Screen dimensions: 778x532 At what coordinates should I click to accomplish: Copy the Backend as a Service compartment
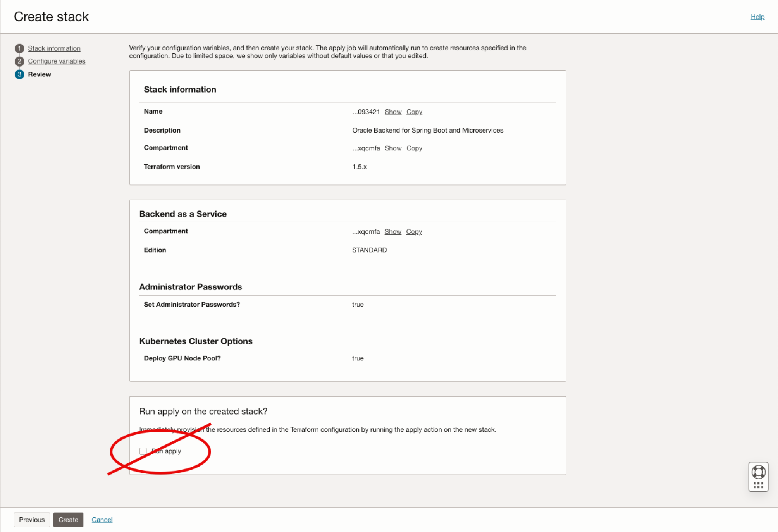tap(414, 232)
